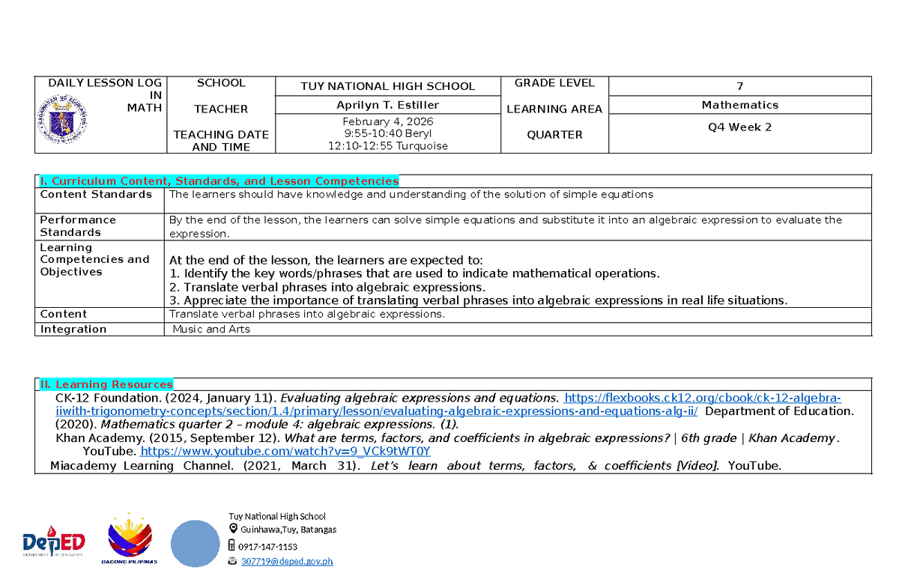The height and width of the screenshot is (588, 899).
Task: Click the "LEARNING AREA" label
Action: coord(554,109)
